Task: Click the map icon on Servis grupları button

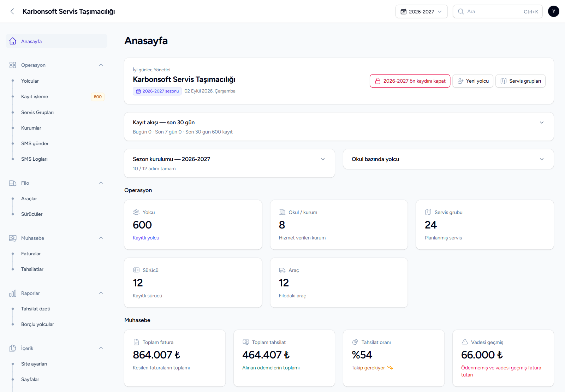Action: point(504,81)
